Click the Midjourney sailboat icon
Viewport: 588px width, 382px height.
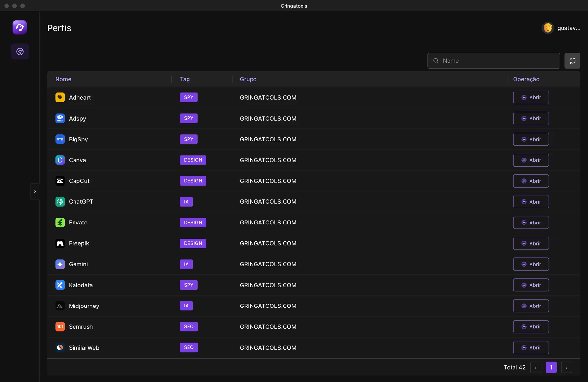60,306
